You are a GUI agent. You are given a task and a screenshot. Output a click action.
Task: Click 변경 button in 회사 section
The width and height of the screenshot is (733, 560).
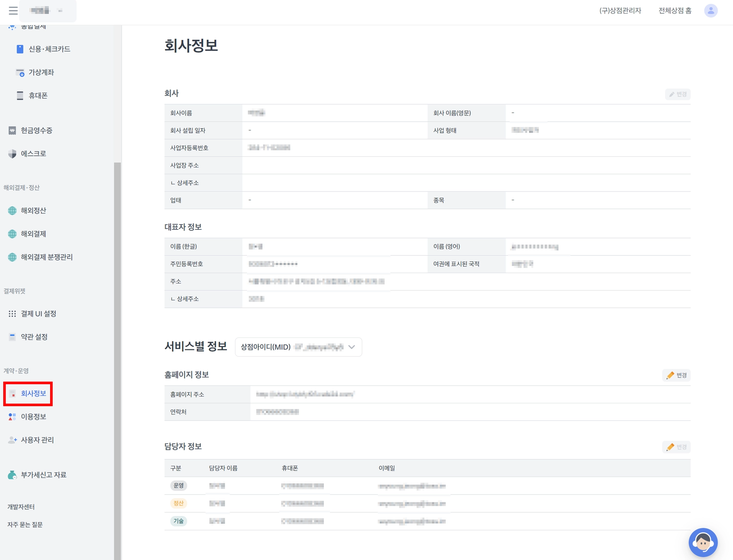[678, 94]
